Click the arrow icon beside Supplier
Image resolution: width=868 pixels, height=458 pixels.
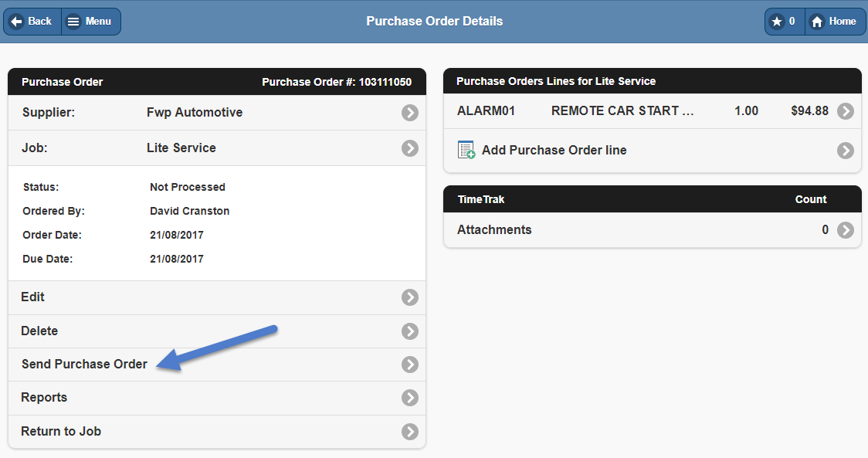click(x=409, y=113)
